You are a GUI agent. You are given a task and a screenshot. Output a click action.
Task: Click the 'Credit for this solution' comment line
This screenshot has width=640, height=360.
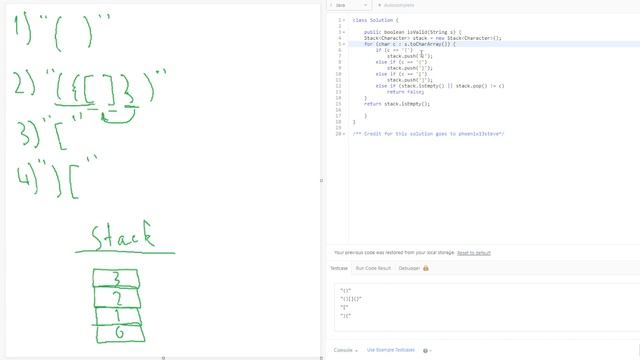pyautogui.click(x=429, y=134)
